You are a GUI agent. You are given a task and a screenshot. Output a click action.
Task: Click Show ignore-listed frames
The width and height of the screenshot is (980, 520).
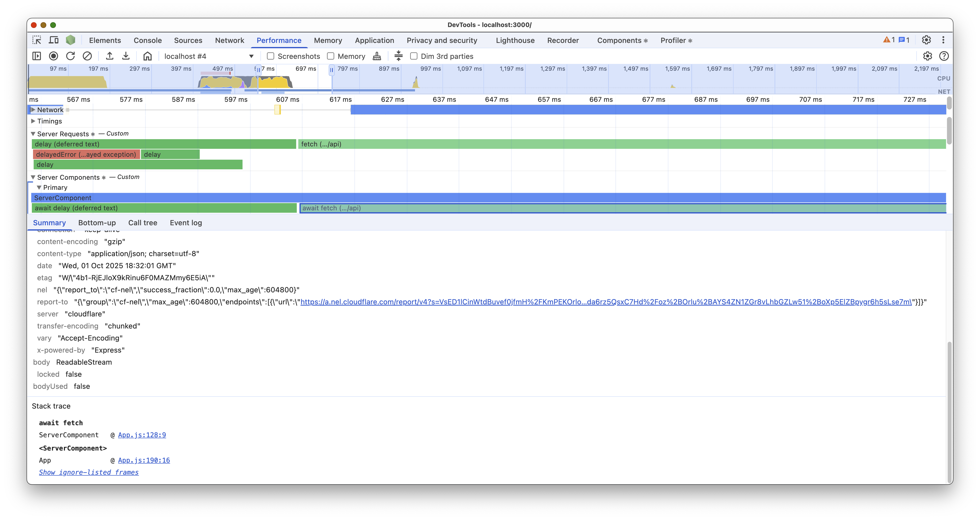[x=89, y=472]
